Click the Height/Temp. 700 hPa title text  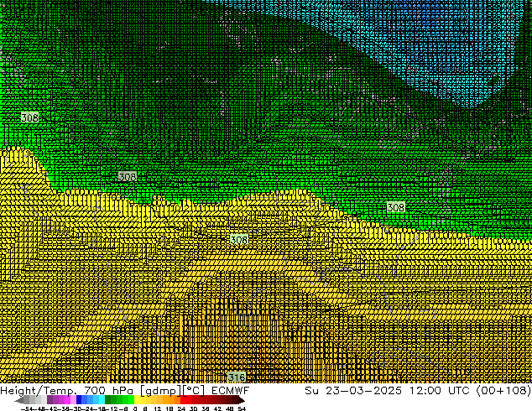68,390
